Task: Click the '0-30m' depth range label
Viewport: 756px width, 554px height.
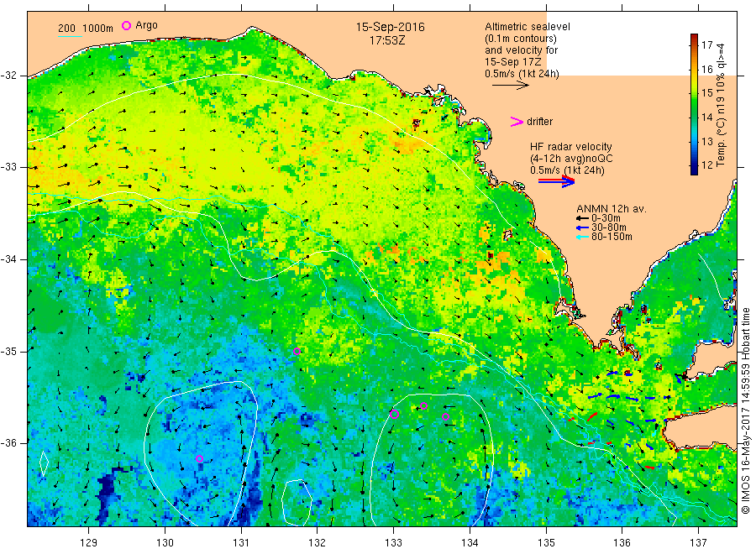Action: 606,218
